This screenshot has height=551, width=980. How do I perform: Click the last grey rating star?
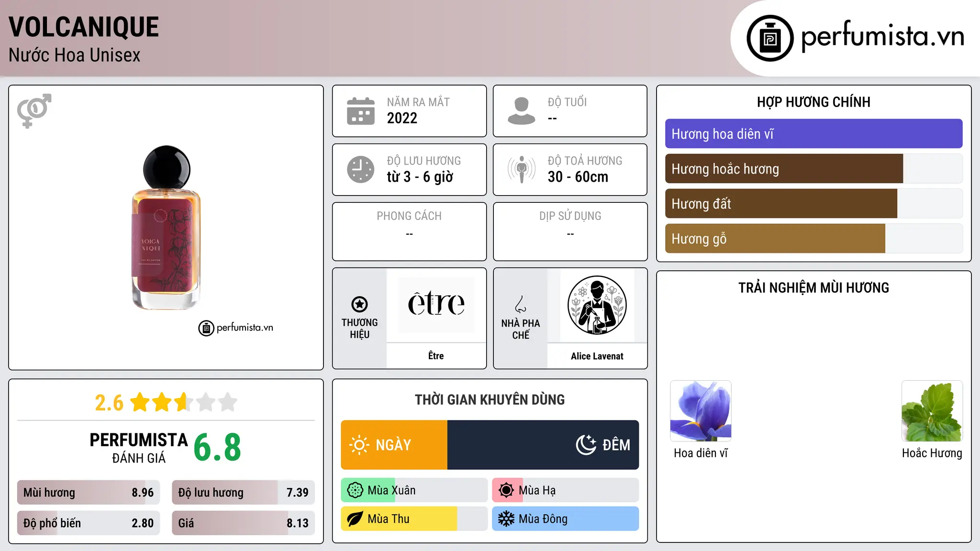tap(228, 402)
